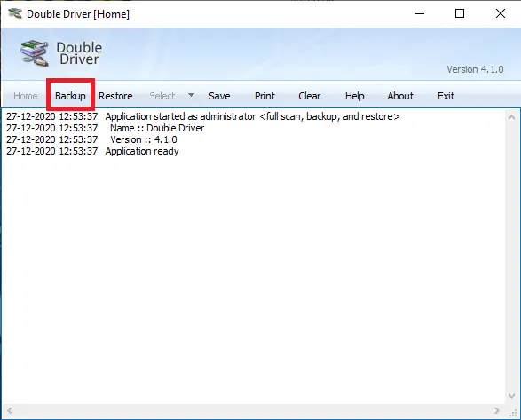Viewport: 521px width, 420px height.
Task: Save the log output
Action: click(x=219, y=96)
